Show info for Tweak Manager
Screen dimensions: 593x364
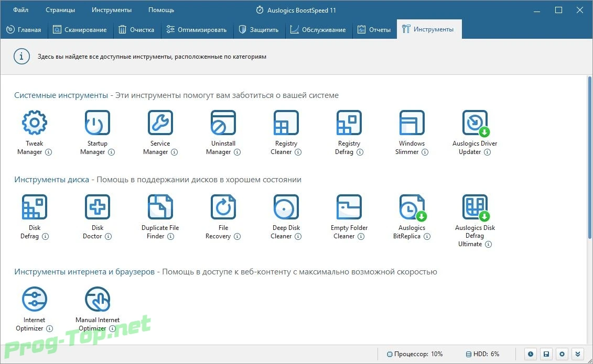pyautogui.click(x=48, y=152)
